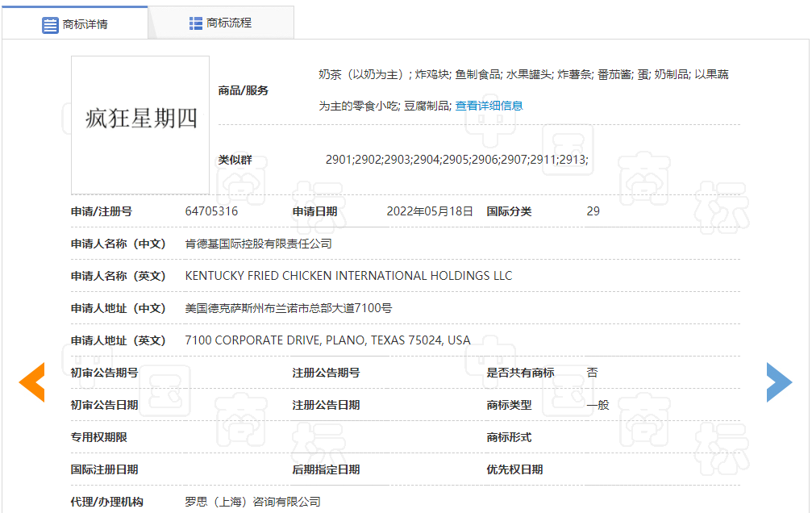Select the 商标详情 tab
Screen dimensions: 812x513
pos(85,24)
